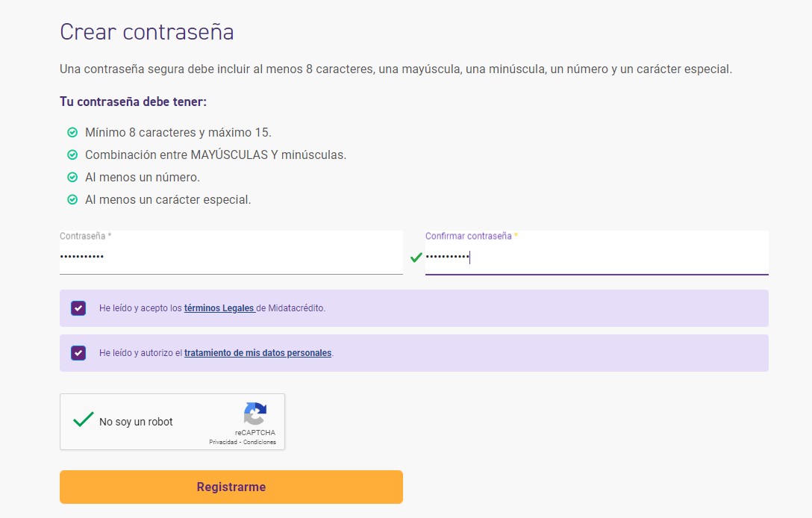This screenshot has height=518, width=812.
Task: Click the green checkmark inside the reCAPTCHA widget
Action: click(x=83, y=419)
